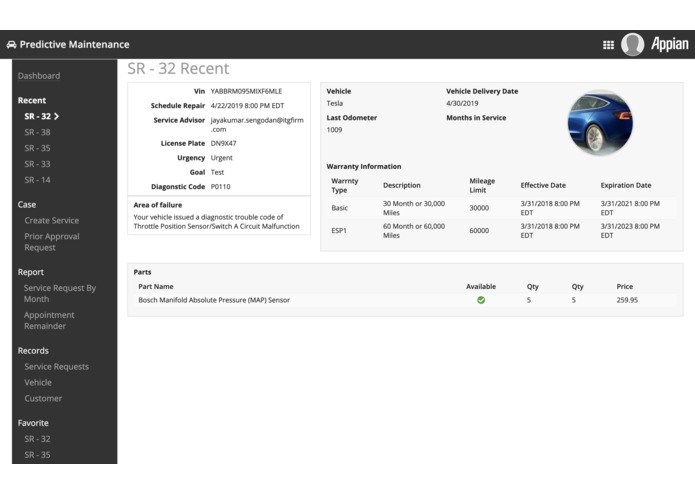Open the apps grid launcher icon
695x494 pixels.
click(609, 45)
